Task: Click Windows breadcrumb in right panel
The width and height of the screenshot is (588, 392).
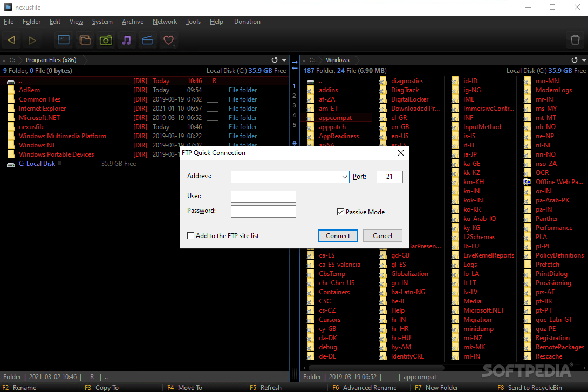Action: click(338, 60)
